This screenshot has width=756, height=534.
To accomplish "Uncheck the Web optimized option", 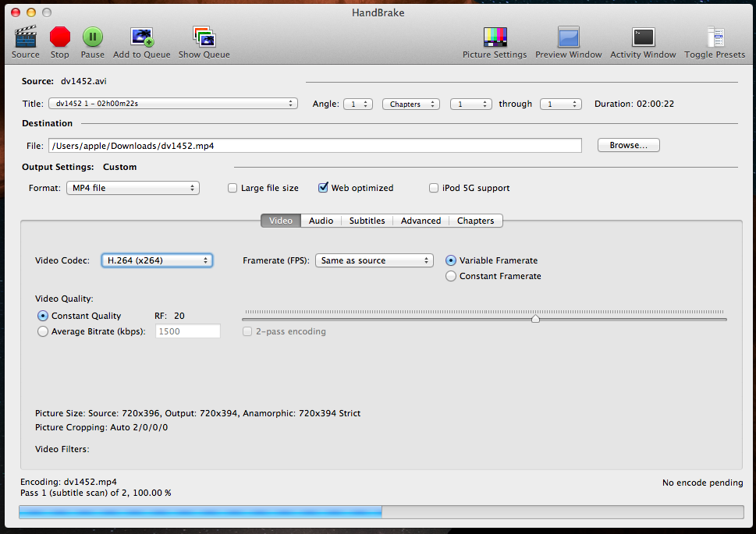I will tap(324, 188).
